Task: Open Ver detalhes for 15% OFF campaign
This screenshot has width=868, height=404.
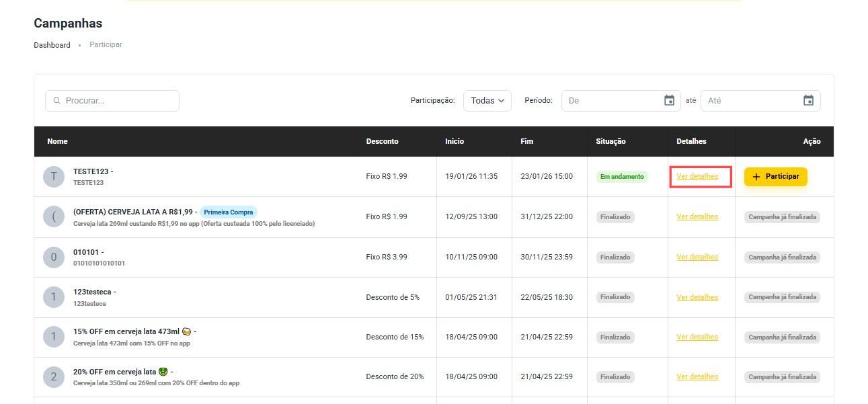Action: pyautogui.click(x=697, y=337)
